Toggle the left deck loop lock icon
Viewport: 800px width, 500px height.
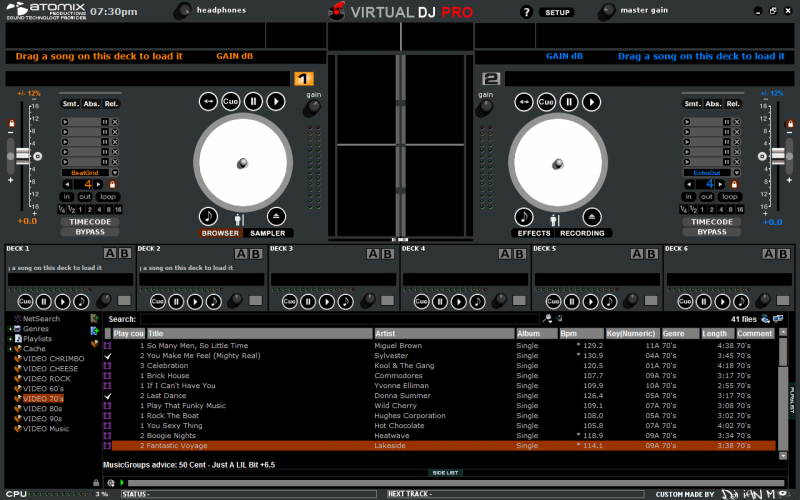(x=113, y=184)
